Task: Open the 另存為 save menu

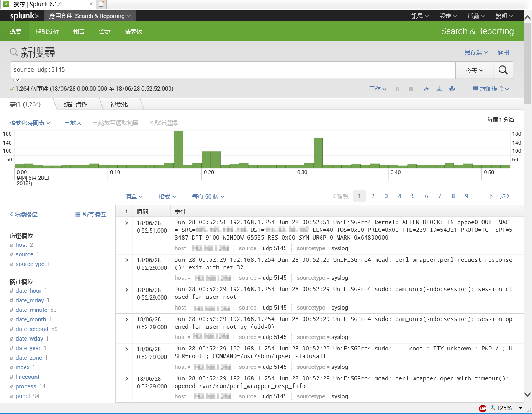Action: pos(476,52)
